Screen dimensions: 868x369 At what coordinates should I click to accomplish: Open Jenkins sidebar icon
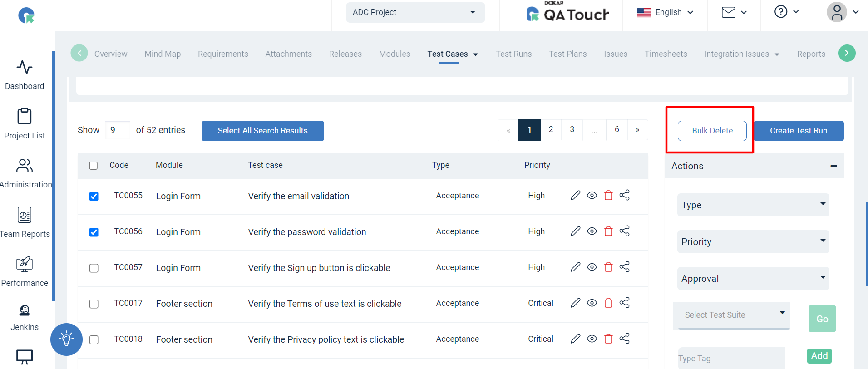click(25, 310)
